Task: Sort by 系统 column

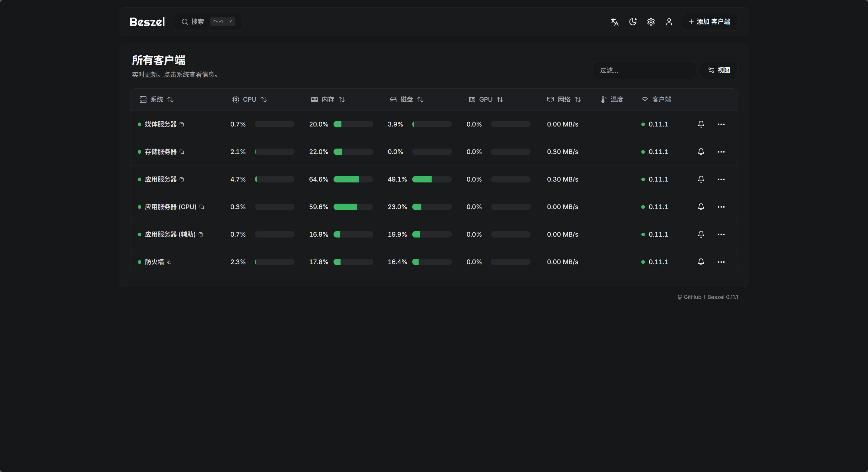Action: 156,99
